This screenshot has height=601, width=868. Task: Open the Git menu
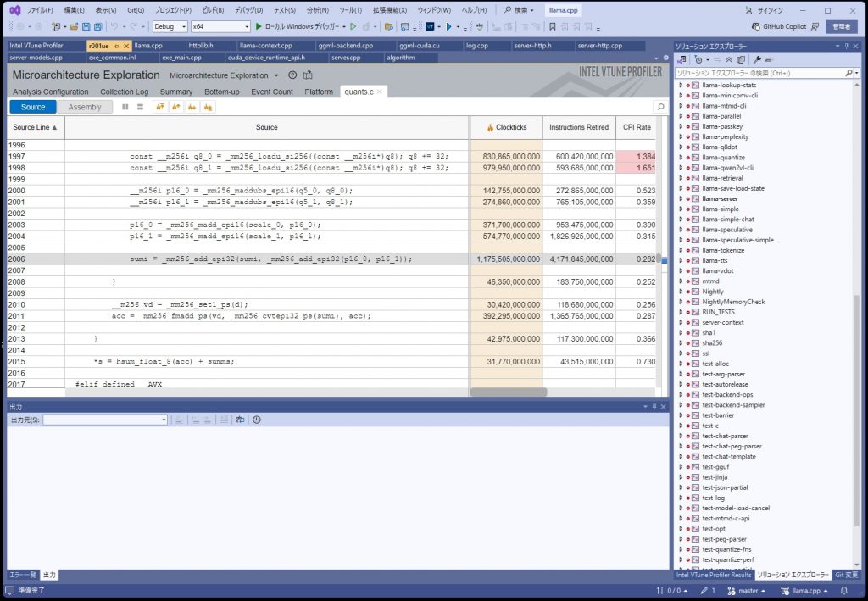[135, 10]
